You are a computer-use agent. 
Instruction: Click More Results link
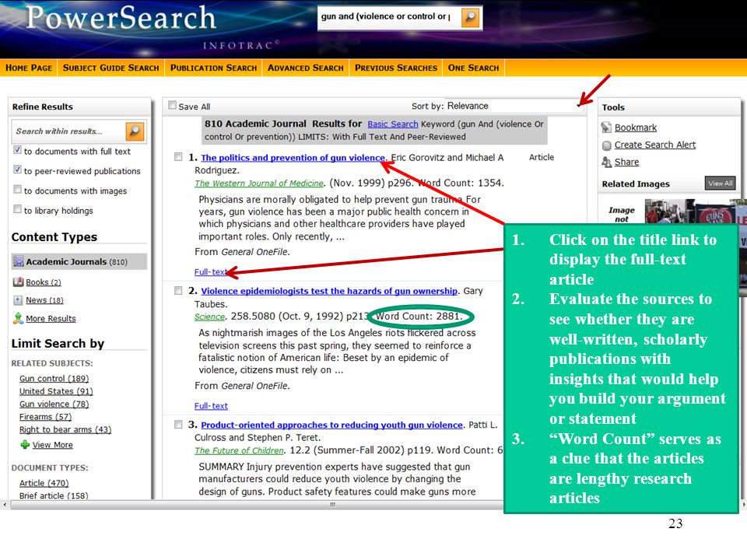click(x=51, y=319)
